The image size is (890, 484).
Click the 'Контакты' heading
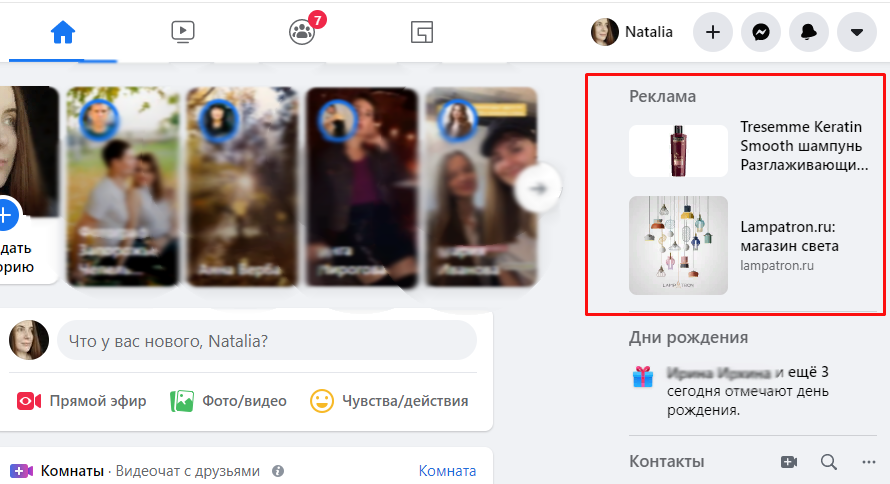pyautogui.click(x=666, y=462)
